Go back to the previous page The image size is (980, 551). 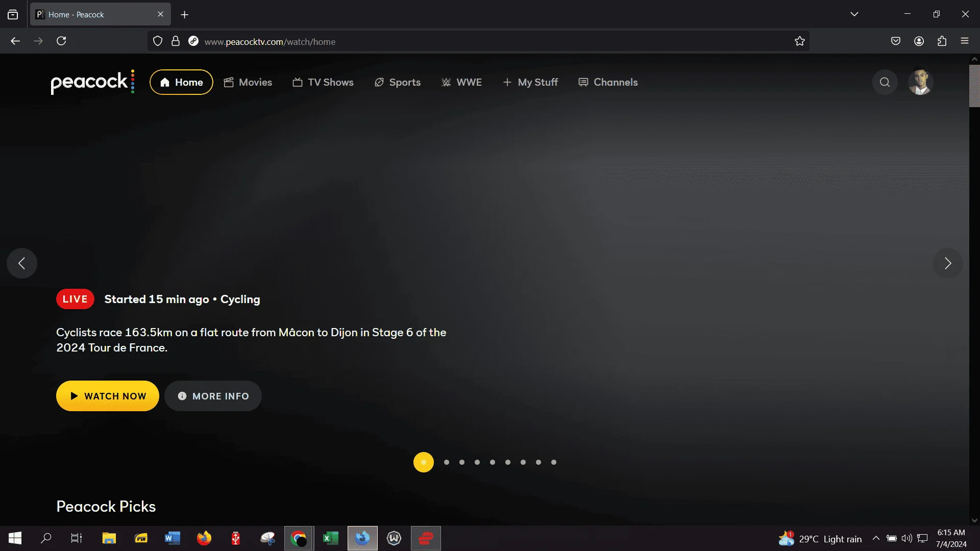[x=15, y=41]
